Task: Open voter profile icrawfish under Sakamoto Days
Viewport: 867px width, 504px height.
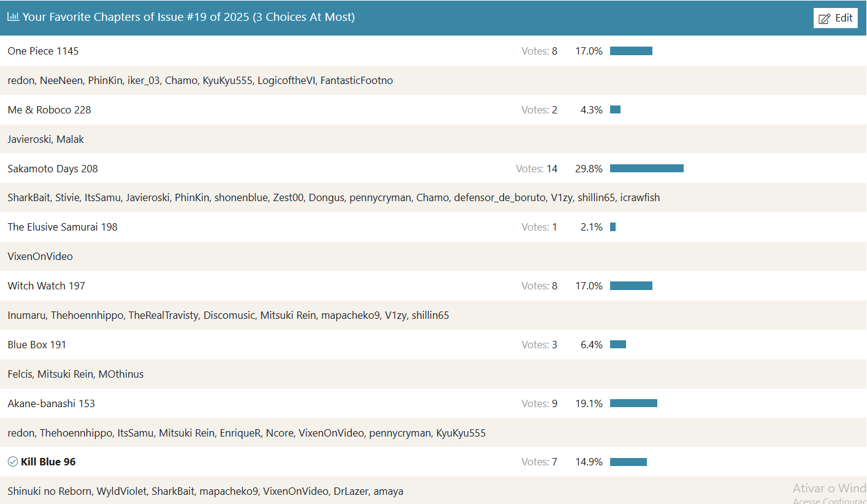Action: point(640,197)
